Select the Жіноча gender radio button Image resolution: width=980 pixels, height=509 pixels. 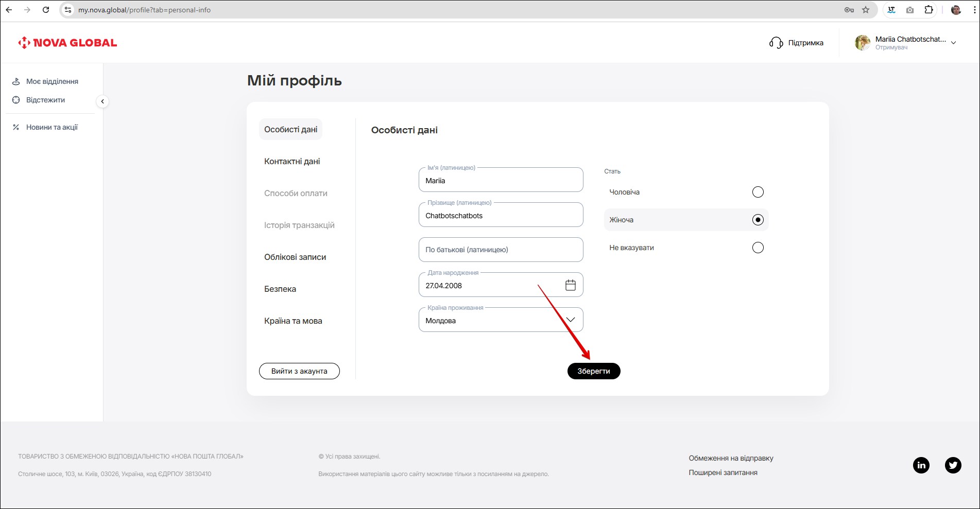tap(758, 220)
